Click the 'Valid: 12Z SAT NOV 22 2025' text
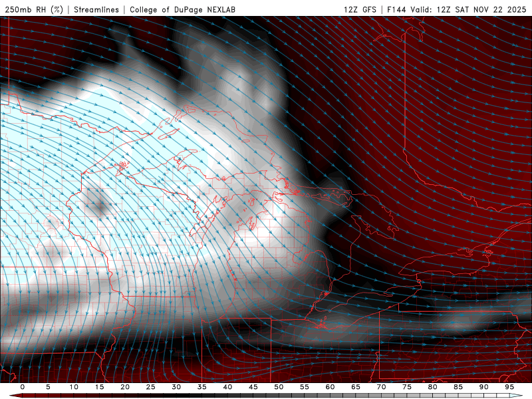Viewport: 532px width, 399px height. click(x=468, y=9)
